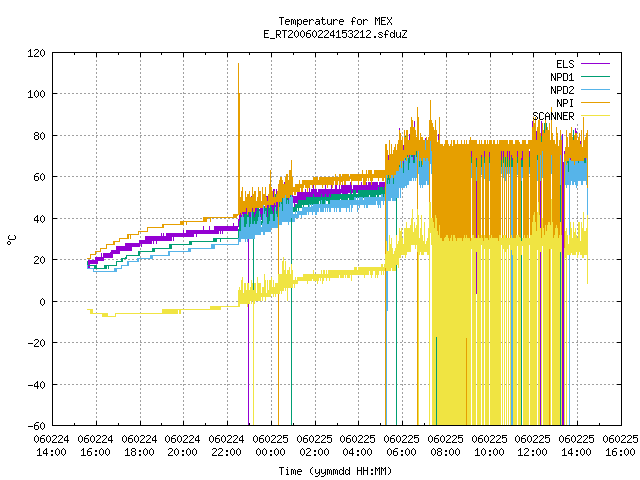Click the x-axis label '060225 08:00'
The image size is (640, 480).
point(446,446)
